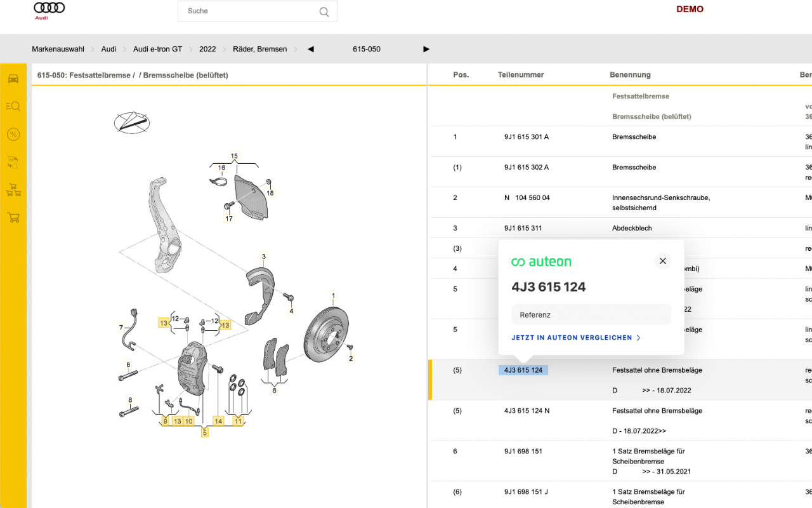Click callout 4 in diagram
The height and width of the screenshot is (508, 812).
[x=291, y=311]
